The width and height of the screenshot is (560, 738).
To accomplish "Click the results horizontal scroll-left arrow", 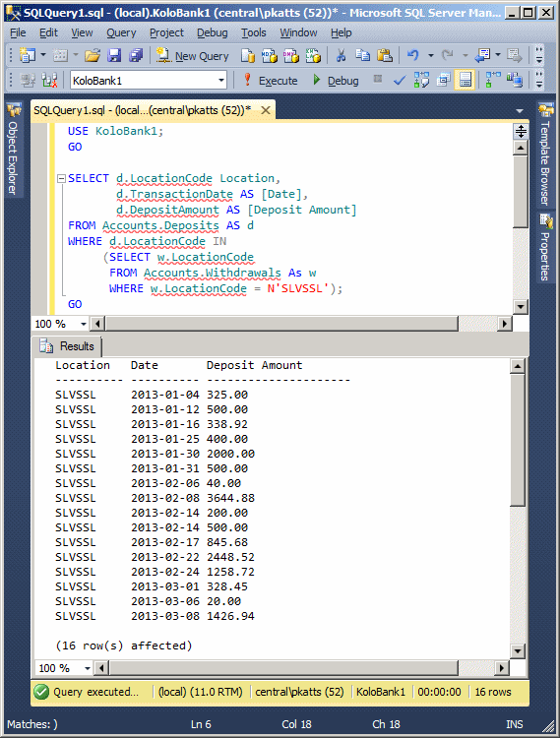I will click(x=101, y=668).
